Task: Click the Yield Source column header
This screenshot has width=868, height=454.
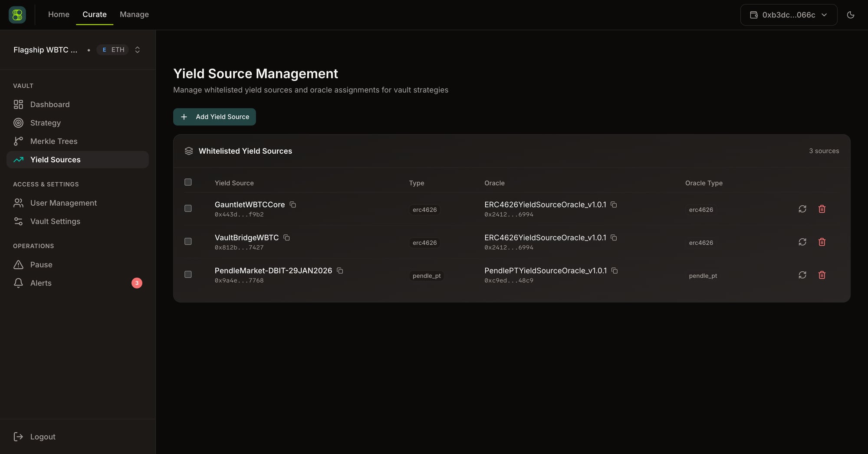Action: [234, 183]
